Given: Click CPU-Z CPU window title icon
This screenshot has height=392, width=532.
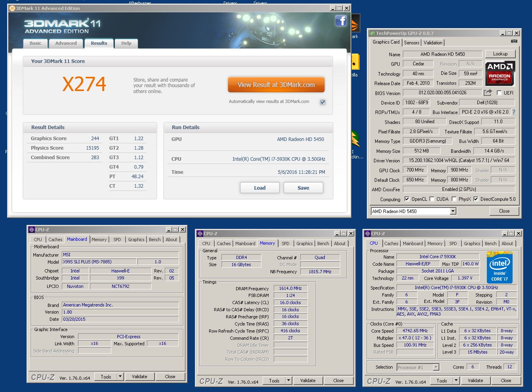Looking at the screenshot, I should (367, 234).
